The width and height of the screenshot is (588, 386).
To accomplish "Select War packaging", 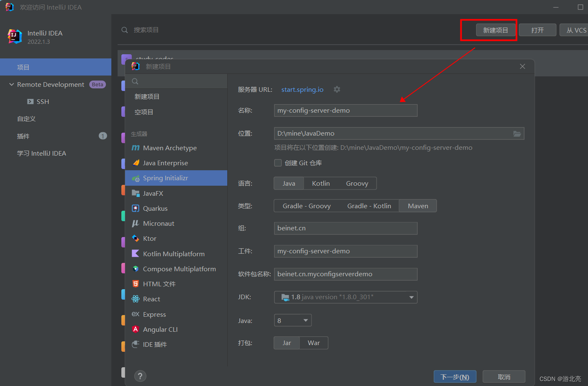I will point(314,343).
